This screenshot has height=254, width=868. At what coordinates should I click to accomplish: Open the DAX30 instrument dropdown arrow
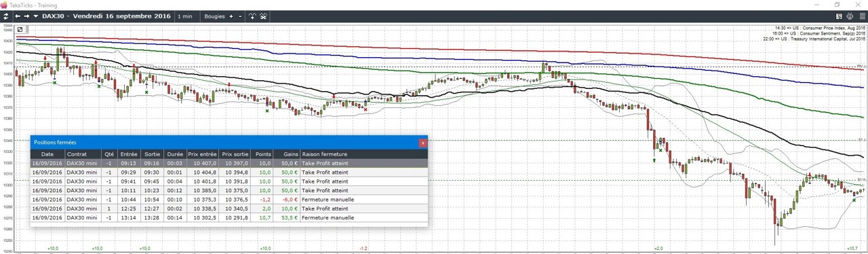click(35, 16)
